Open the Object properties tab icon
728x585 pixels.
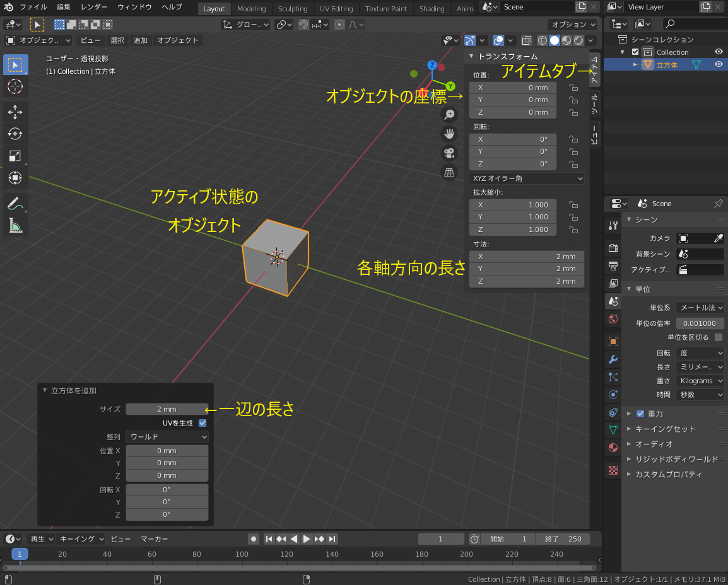[x=613, y=342]
